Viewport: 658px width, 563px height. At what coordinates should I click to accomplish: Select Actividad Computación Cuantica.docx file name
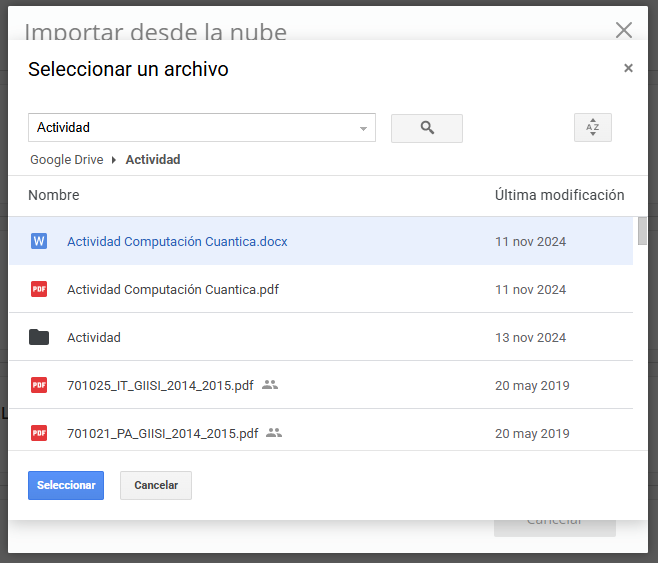coord(177,241)
